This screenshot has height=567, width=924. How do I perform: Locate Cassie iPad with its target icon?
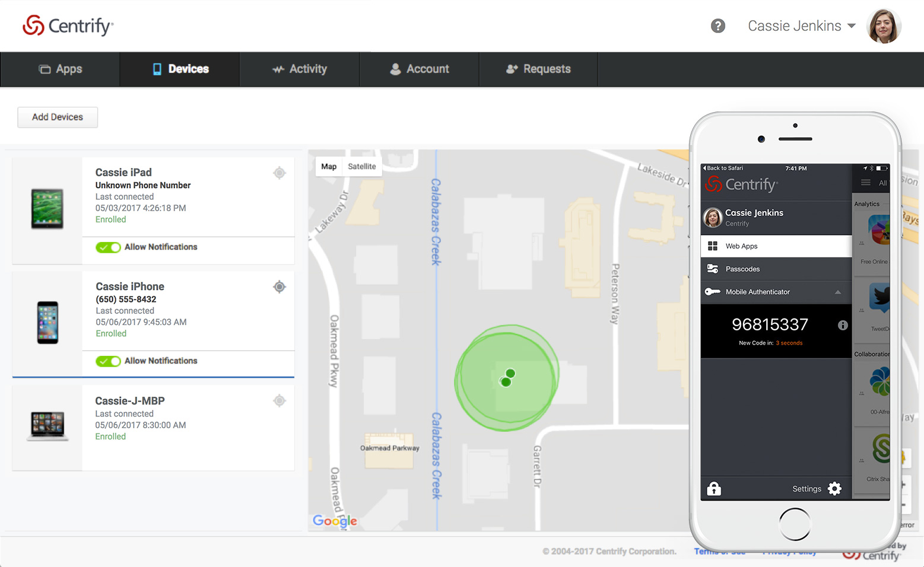(280, 173)
